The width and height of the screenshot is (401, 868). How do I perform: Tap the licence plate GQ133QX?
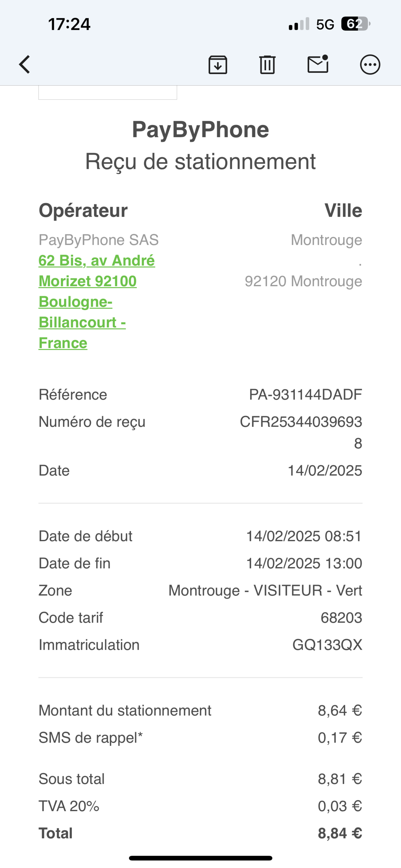(327, 645)
